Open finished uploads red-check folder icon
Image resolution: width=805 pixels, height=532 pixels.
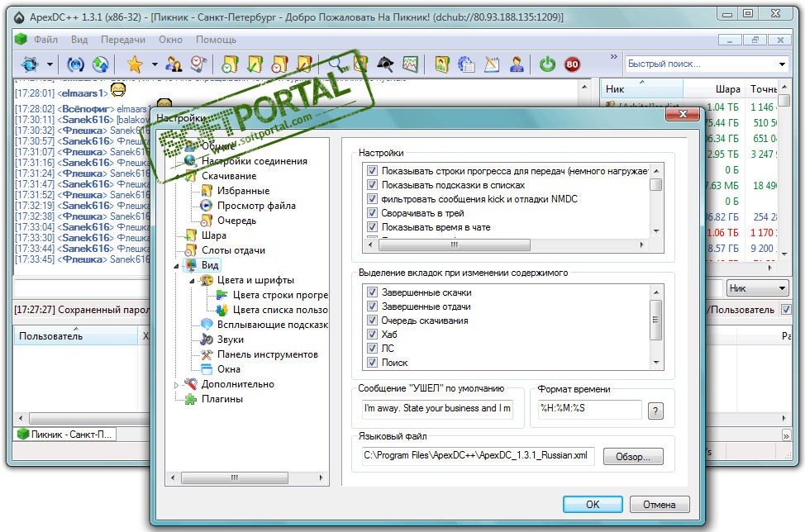click(304, 64)
